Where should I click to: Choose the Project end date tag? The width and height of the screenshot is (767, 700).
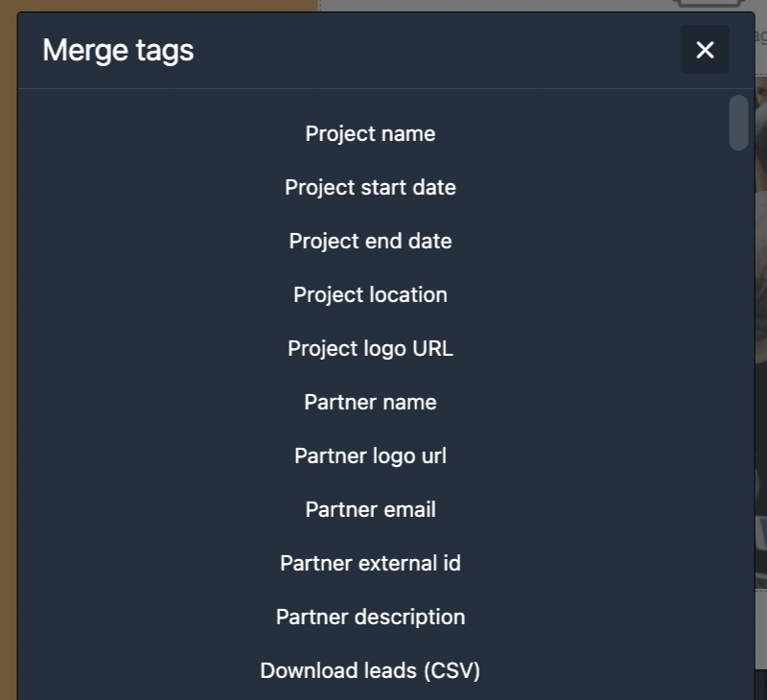(x=370, y=241)
